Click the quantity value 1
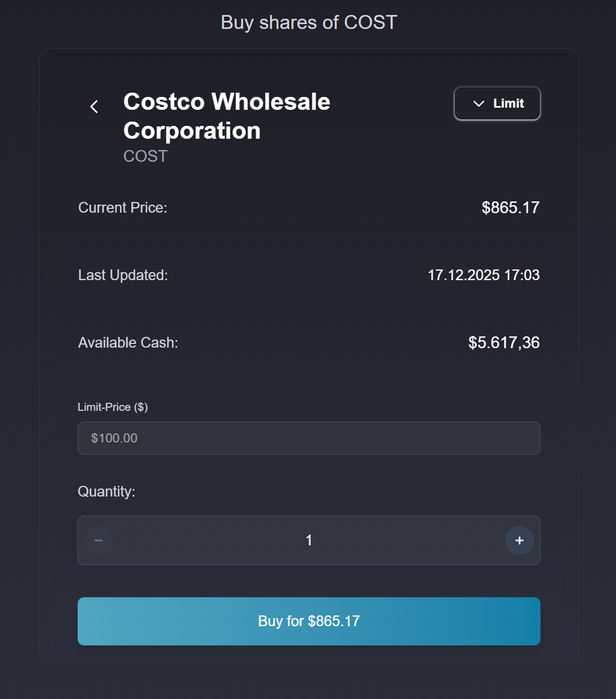 [x=309, y=540]
